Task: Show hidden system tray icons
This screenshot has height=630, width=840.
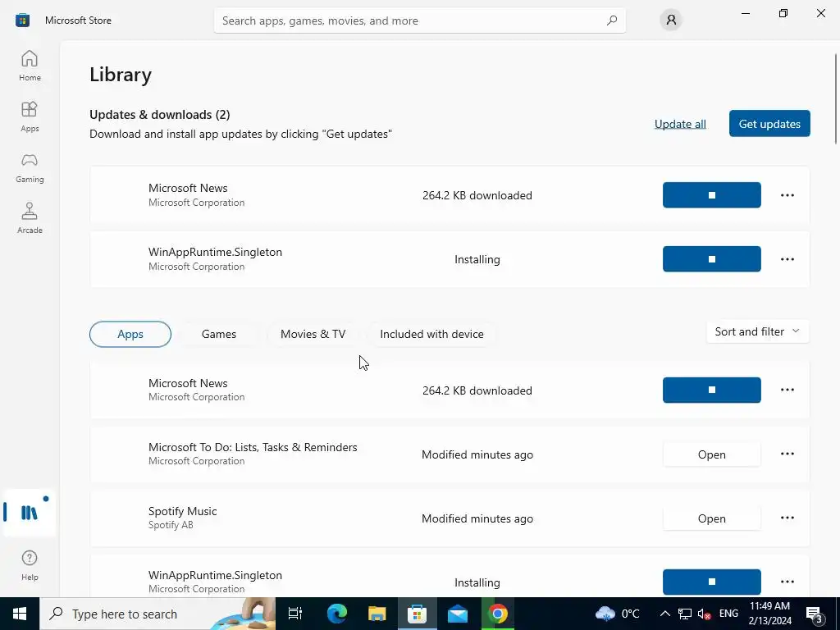Action: pos(664,614)
